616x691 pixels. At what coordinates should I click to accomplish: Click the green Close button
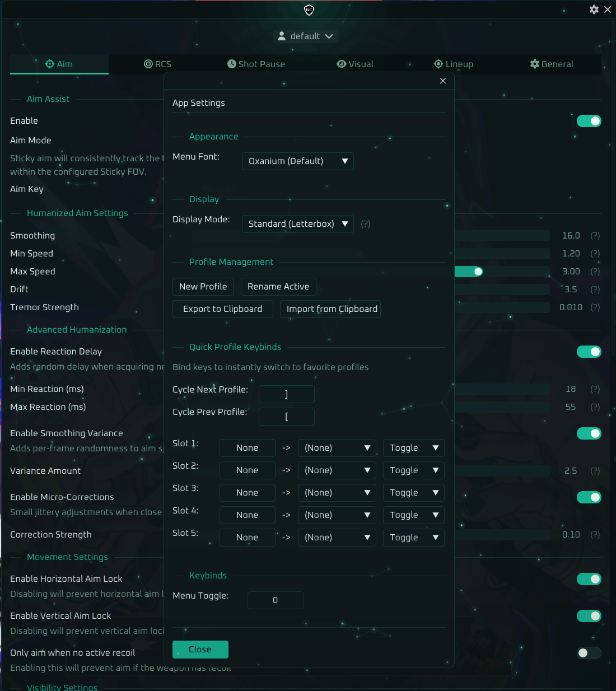[200, 650]
